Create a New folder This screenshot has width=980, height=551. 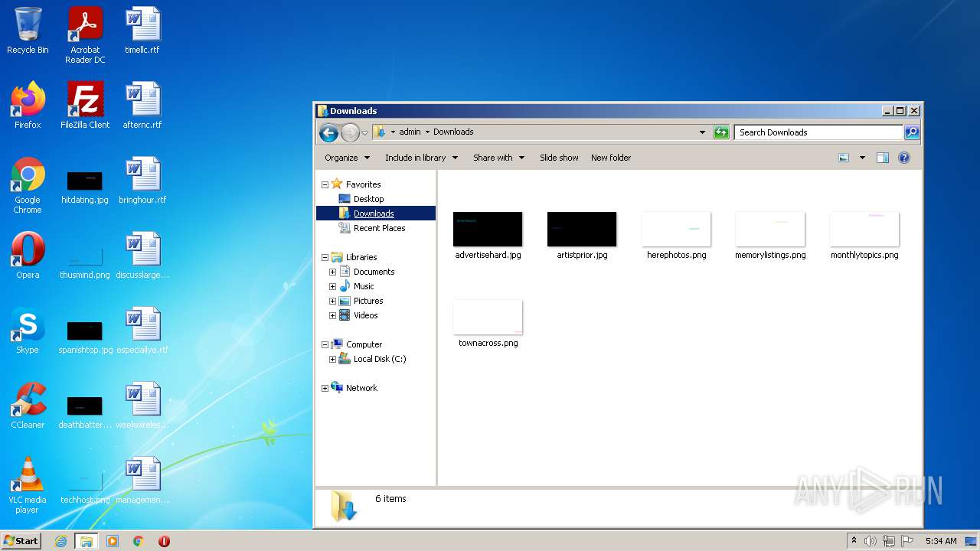pyautogui.click(x=611, y=158)
